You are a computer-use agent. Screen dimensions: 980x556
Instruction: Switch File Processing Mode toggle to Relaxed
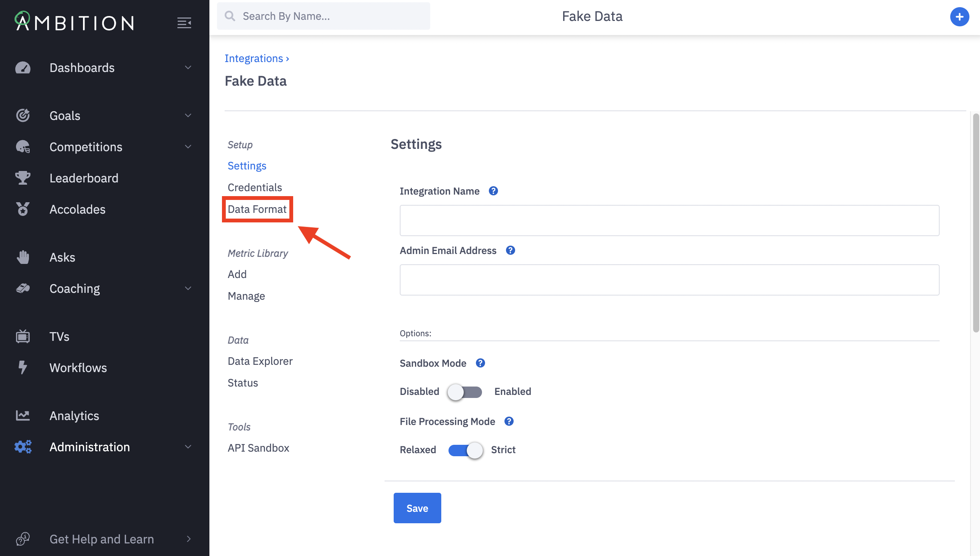pos(465,450)
